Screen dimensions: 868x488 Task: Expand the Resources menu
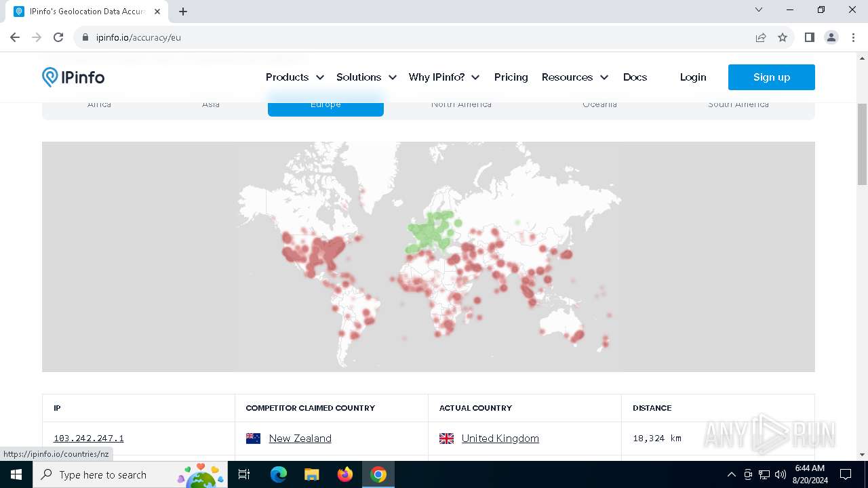575,77
